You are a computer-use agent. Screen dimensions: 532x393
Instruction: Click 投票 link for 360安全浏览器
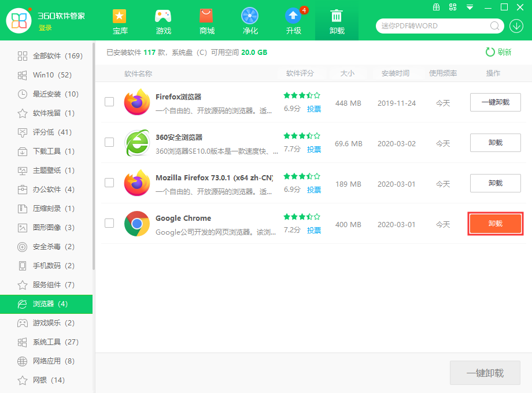[x=314, y=149]
